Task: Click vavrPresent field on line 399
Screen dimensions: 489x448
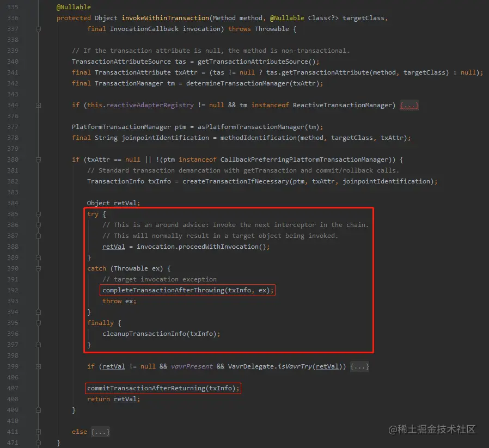Action: click(192, 367)
